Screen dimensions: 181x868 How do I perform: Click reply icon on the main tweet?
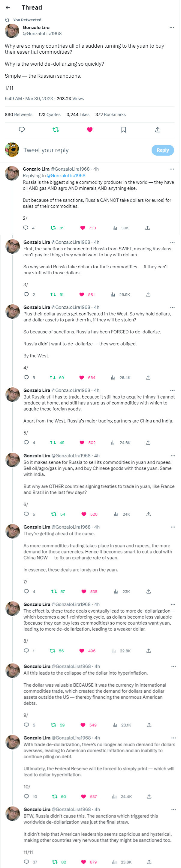pyautogui.click(x=22, y=130)
